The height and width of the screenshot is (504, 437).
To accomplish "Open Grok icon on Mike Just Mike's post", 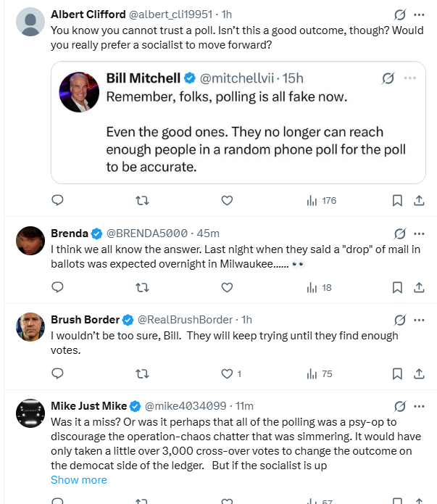I will click(400, 406).
